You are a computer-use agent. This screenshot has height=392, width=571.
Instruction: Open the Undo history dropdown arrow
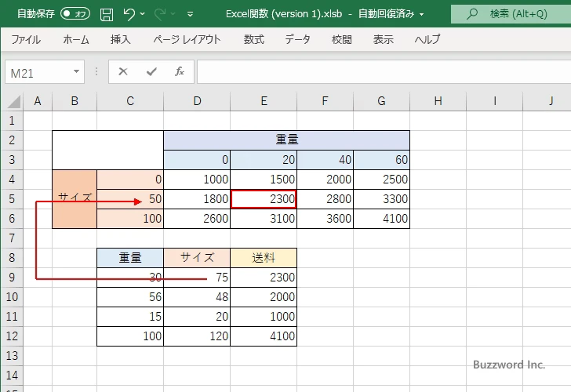point(143,14)
